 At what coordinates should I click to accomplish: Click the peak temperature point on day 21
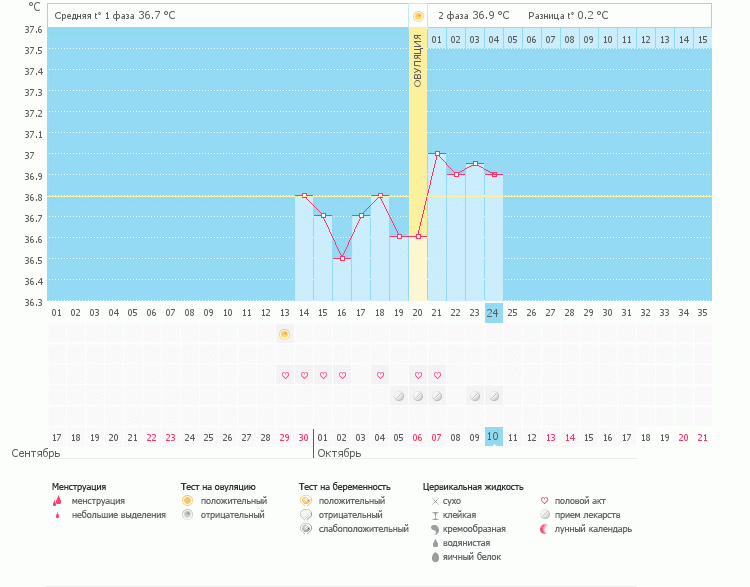point(437,154)
